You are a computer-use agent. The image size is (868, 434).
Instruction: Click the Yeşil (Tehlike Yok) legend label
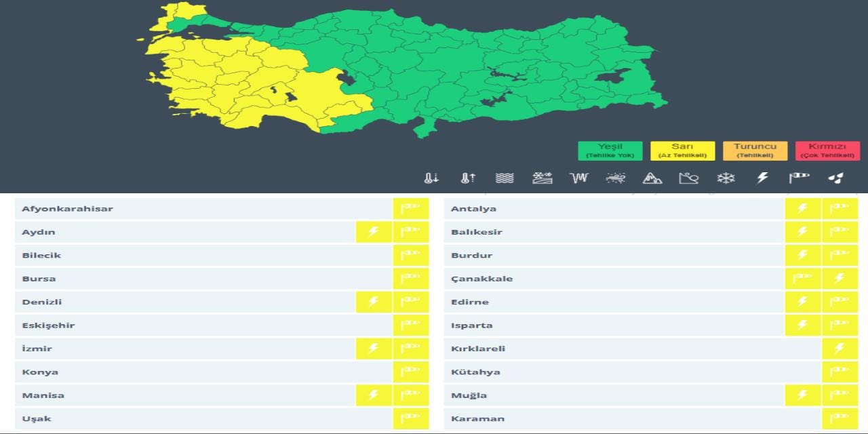pyautogui.click(x=610, y=151)
